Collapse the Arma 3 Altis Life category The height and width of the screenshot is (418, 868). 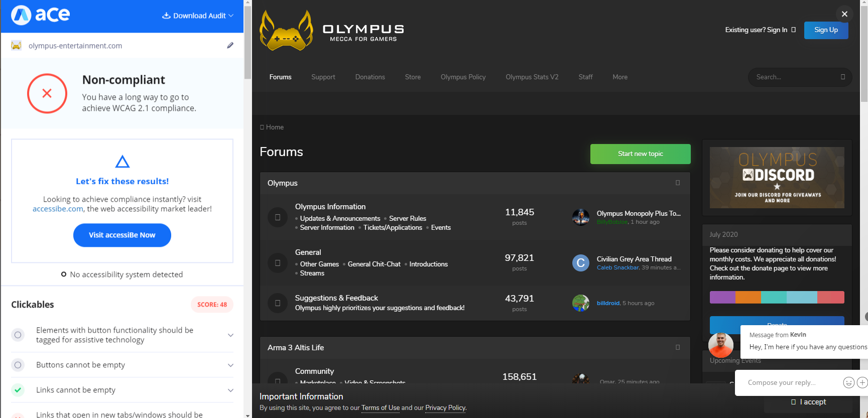(678, 347)
